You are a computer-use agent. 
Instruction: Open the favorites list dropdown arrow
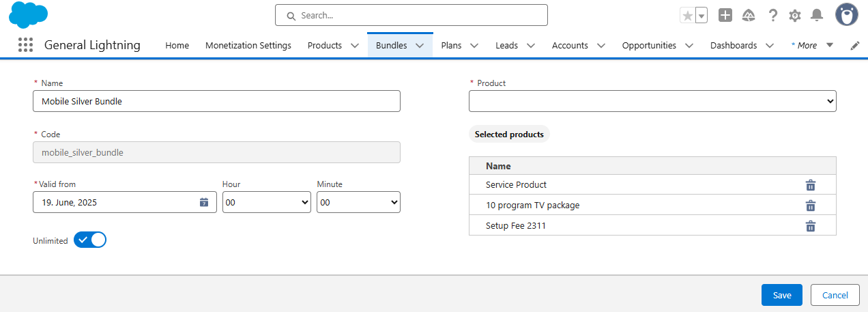tap(701, 15)
